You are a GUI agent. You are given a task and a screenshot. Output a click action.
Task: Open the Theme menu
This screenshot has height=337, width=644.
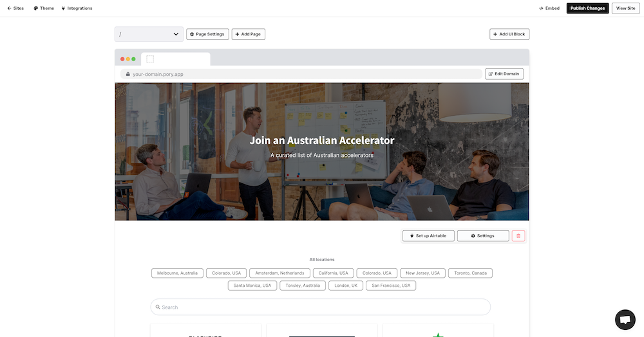pyautogui.click(x=44, y=8)
